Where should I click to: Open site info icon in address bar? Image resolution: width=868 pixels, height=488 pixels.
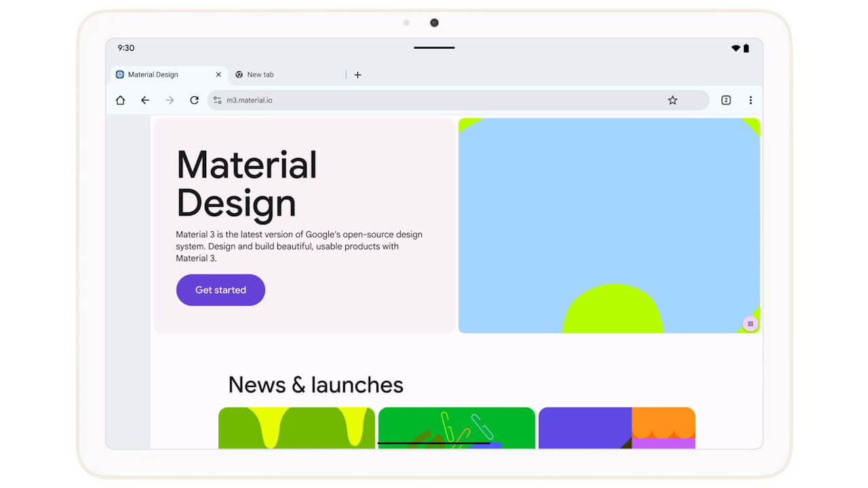tap(217, 100)
